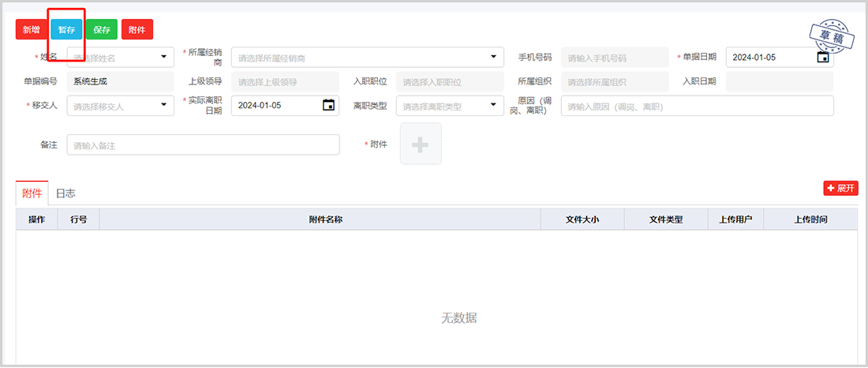Select the 附件 tab
The width and height of the screenshot is (868, 368).
(32, 193)
